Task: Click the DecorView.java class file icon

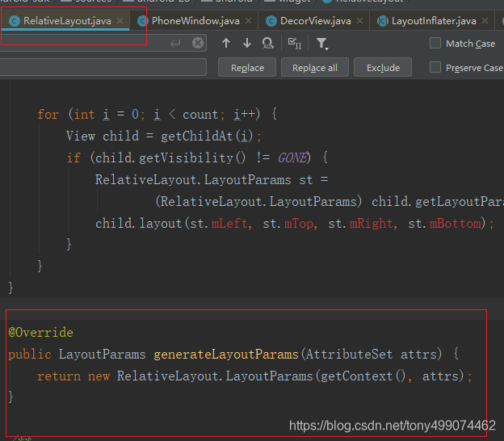Action: [x=271, y=21]
